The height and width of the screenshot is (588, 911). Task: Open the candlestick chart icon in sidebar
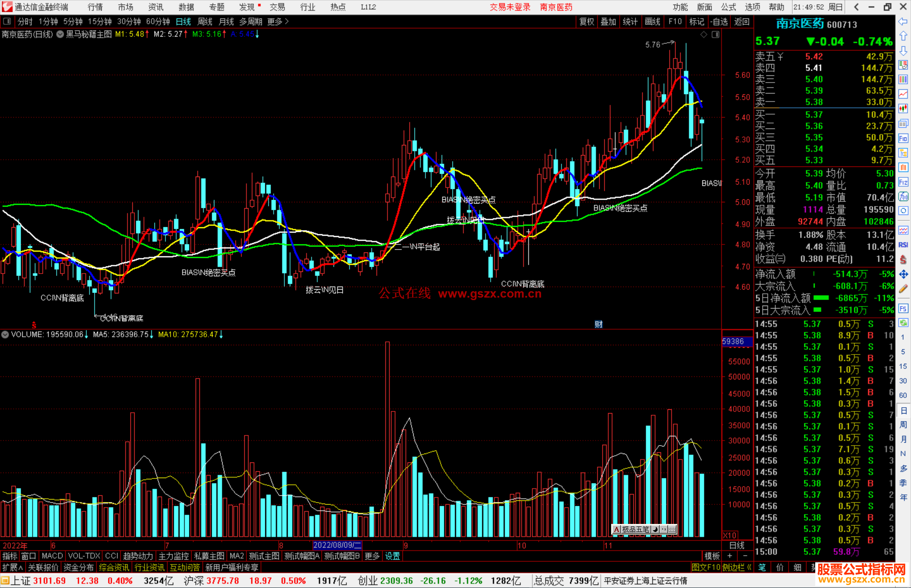click(903, 108)
